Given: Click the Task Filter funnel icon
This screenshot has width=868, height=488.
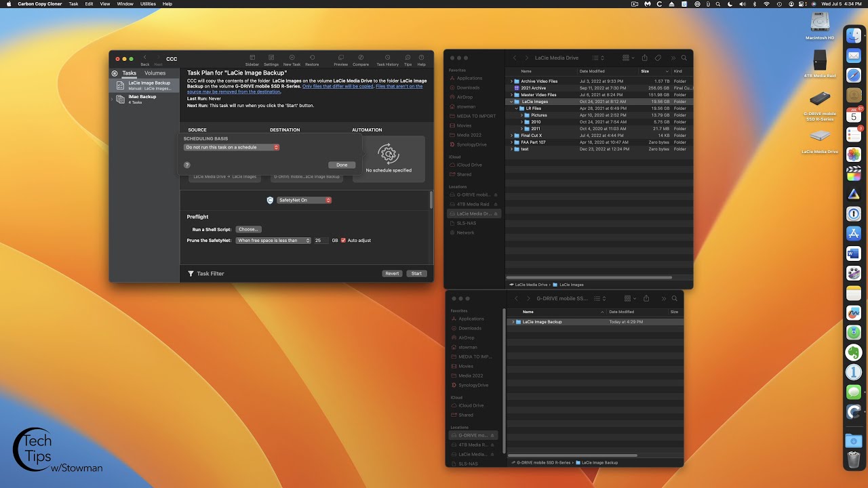Looking at the screenshot, I should pos(191,274).
